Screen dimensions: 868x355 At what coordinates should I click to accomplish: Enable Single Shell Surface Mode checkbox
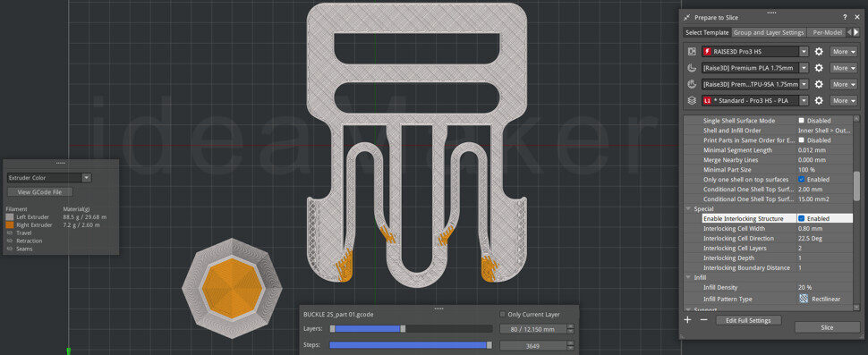[801, 121]
